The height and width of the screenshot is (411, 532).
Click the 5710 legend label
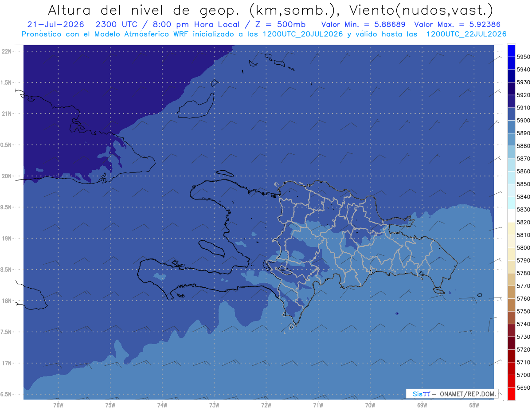click(x=523, y=362)
